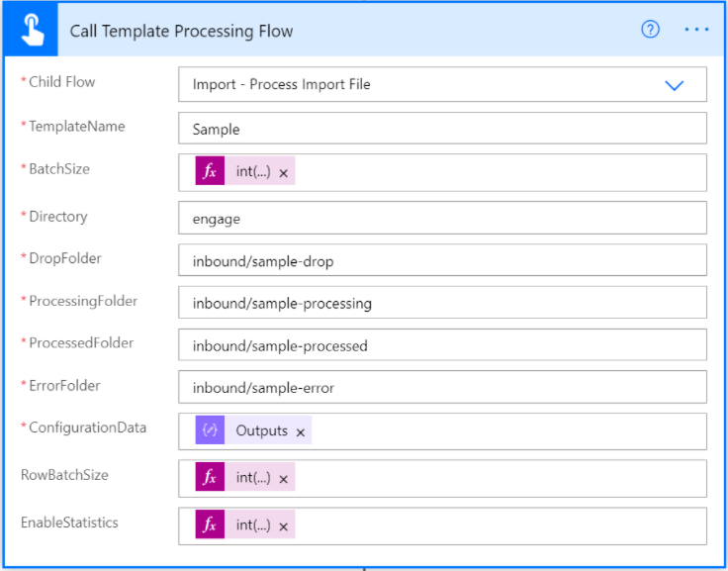Expand the Child Flow dropdown chevron
Image resolution: width=728 pixels, height=571 pixels.
[674, 85]
